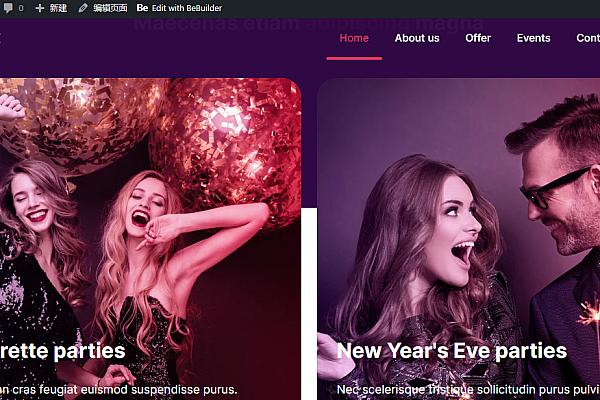This screenshot has height=400, width=600.
Task: Click the pencil icon beside 编辑页面
Action: (83, 7)
